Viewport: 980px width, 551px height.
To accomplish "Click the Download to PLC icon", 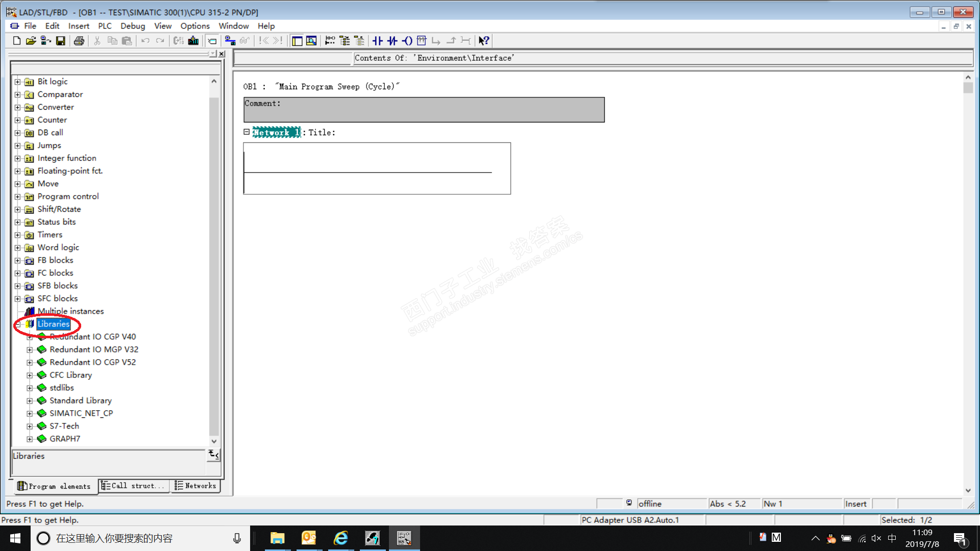I will click(193, 41).
